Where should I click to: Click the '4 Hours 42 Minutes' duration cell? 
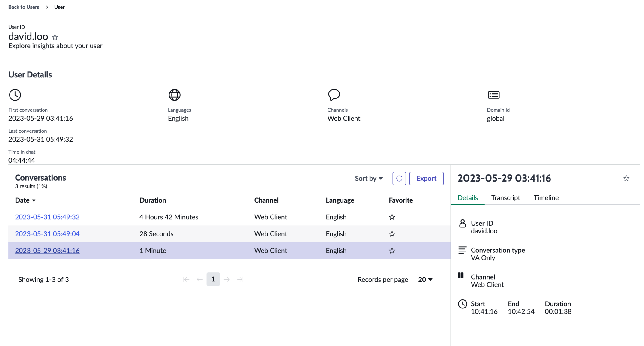pos(169,217)
